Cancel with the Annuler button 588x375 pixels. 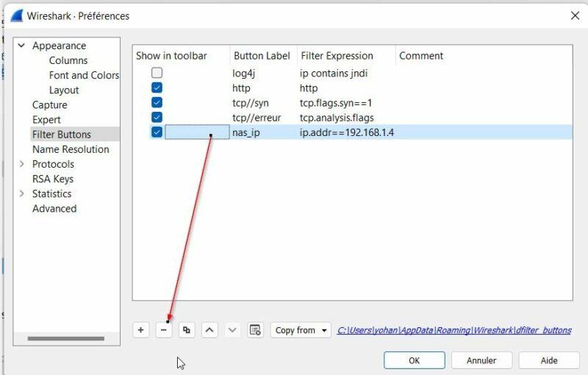[x=481, y=360]
